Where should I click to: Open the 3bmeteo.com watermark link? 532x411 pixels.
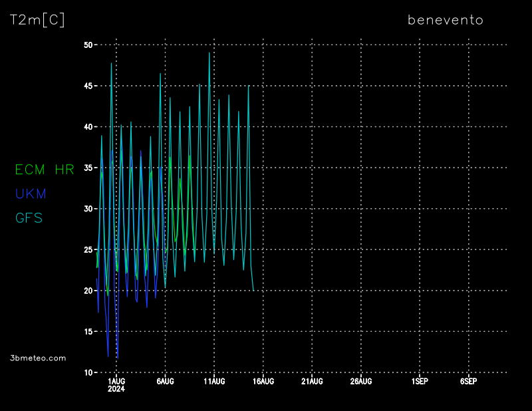click(38, 358)
